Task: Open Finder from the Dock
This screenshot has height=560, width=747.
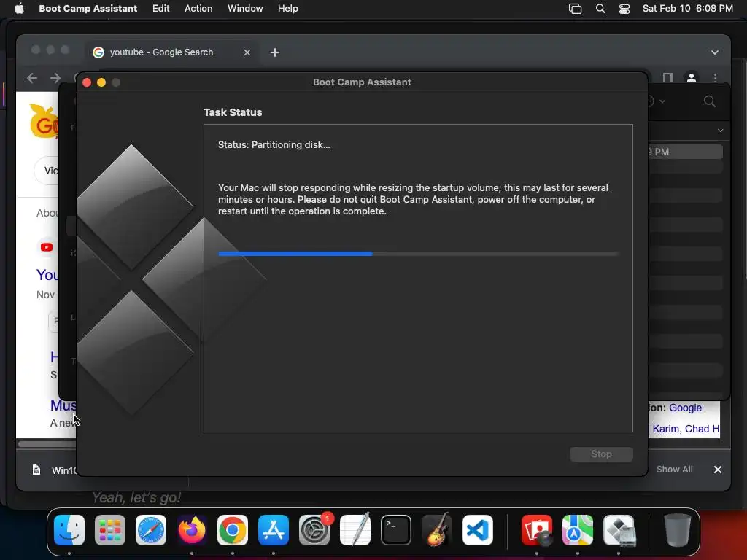Action: click(69, 530)
